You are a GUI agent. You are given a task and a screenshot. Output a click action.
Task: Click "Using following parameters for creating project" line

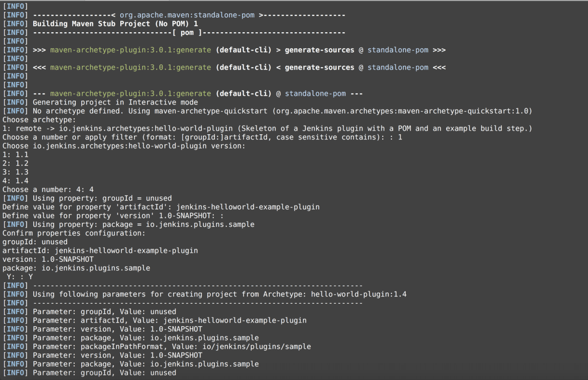pos(219,294)
